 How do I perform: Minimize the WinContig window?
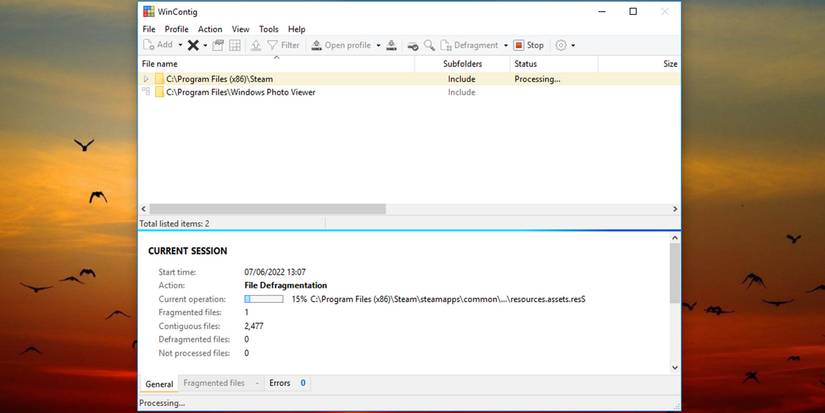coord(602,12)
